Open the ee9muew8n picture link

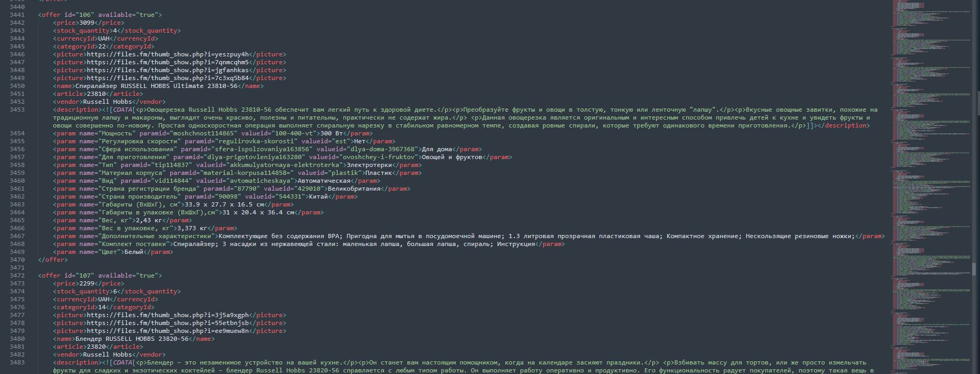tap(168, 331)
